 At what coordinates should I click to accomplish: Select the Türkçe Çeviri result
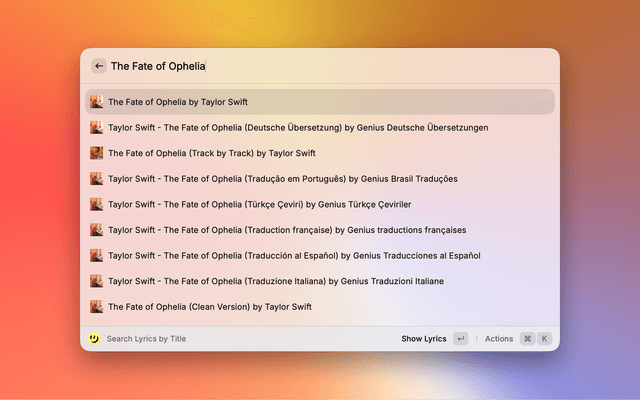pos(259,204)
